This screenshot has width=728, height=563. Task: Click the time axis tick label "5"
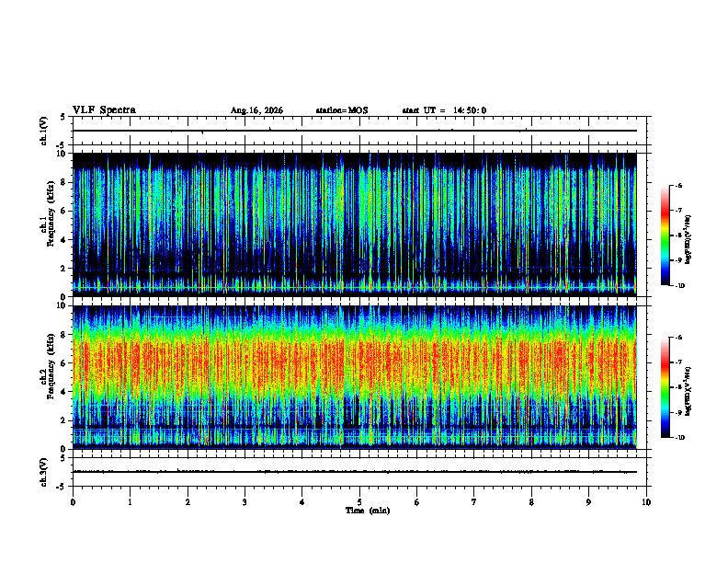coord(359,502)
